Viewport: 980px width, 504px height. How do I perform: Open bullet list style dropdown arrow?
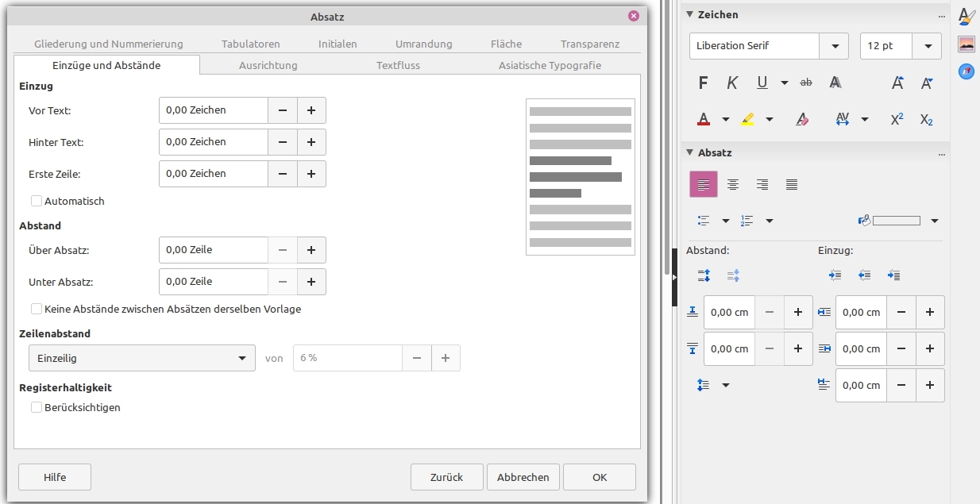pos(725,221)
